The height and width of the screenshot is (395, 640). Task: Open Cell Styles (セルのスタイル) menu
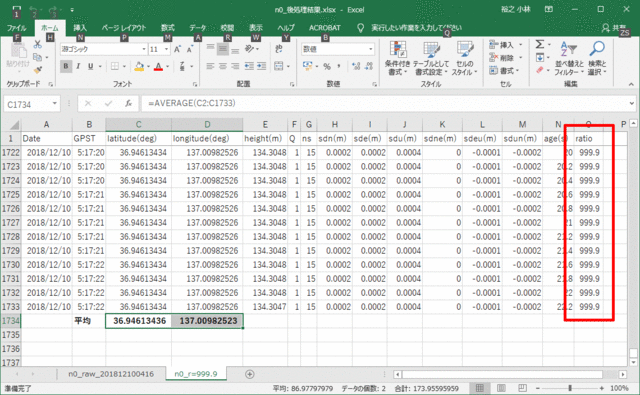point(464,58)
